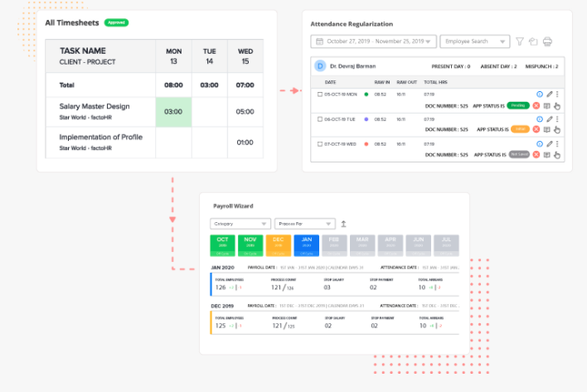Click the upload arrow icon in Payroll Wizard
The width and height of the screenshot is (587, 392).
[343, 224]
